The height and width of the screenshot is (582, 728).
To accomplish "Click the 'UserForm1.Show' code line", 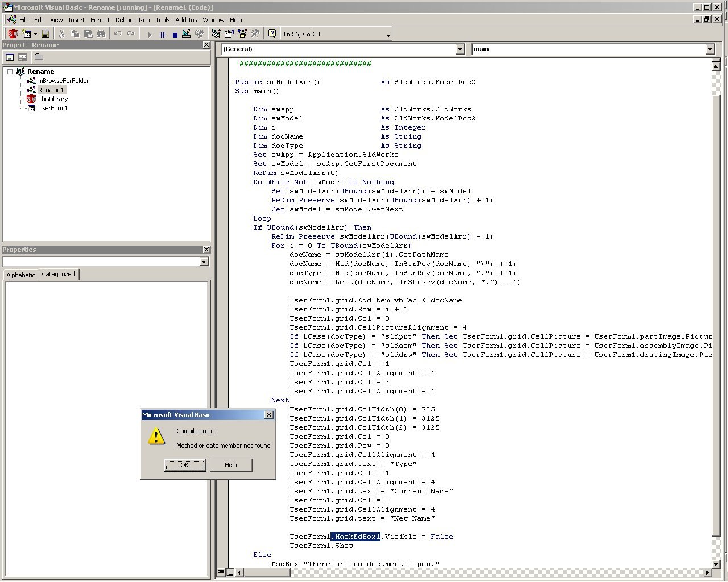I will point(321,546).
